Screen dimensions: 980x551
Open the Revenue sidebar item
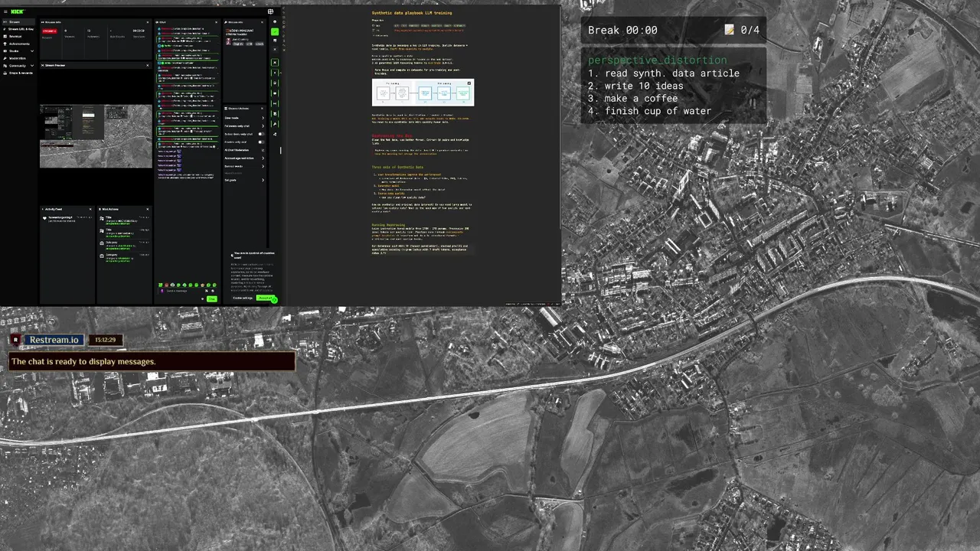[x=18, y=36]
